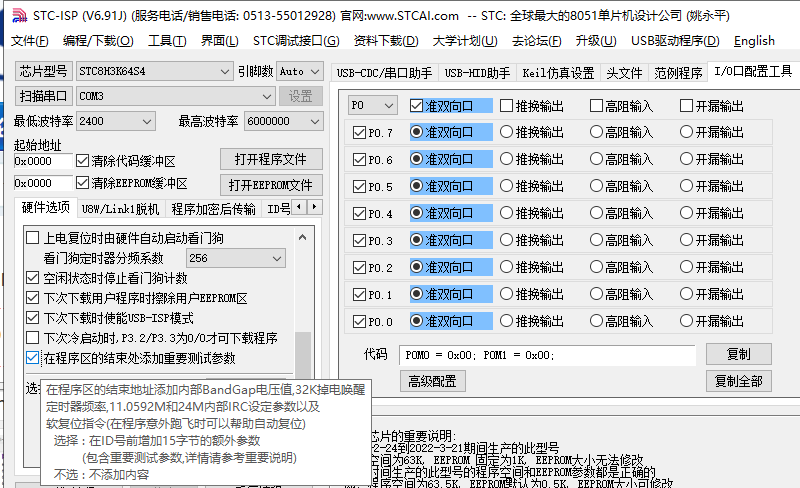The image size is (800, 488).
Task: Click the EEPROM start address 0x0000 field
Action: click(x=43, y=183)
